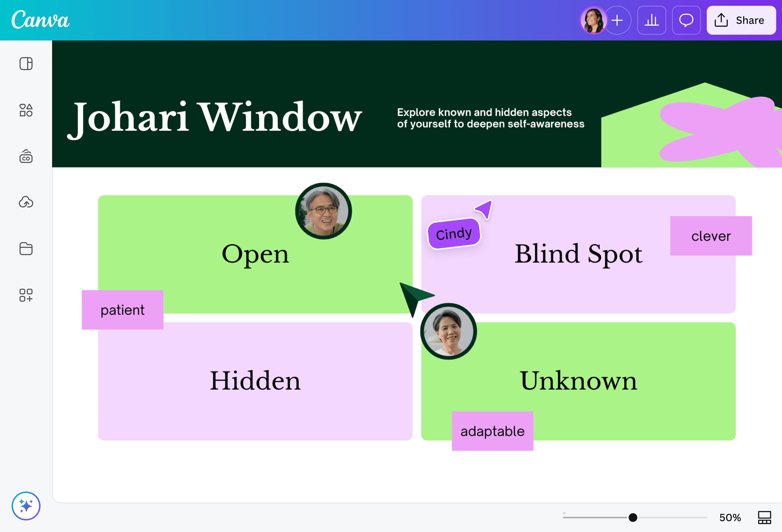
Task: Adjust the zoom slider
Action: 633,518
